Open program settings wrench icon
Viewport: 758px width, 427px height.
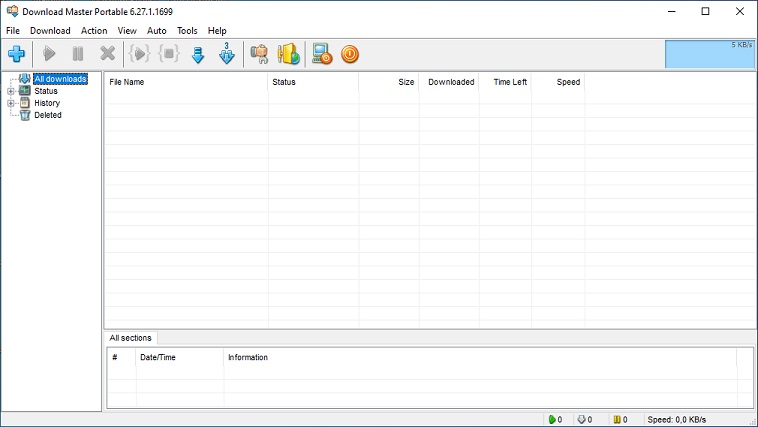click(259, 54)
